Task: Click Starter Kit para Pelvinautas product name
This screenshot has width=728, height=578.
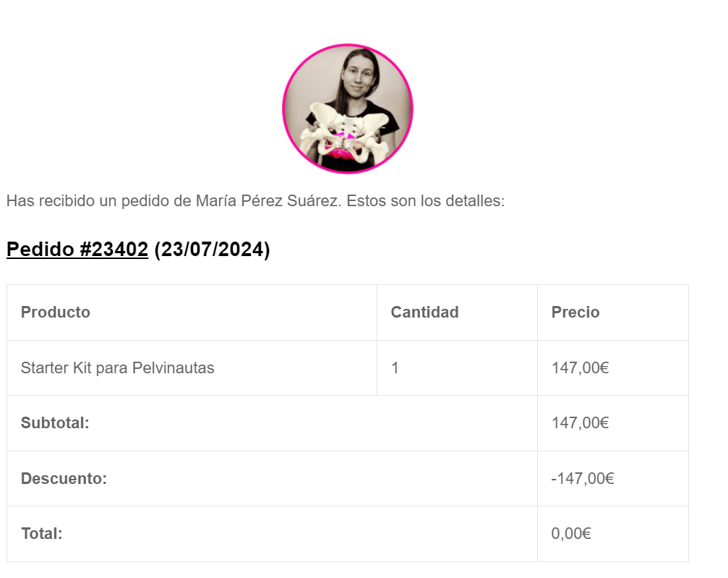Action: pos(117,368)
